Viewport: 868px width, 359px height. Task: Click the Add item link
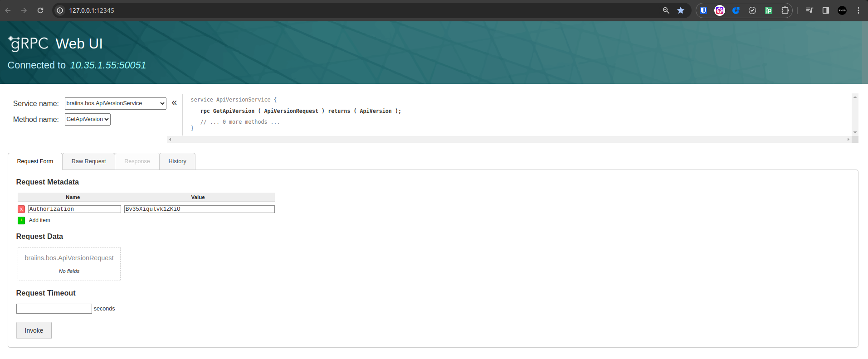[x=39, y=220]
